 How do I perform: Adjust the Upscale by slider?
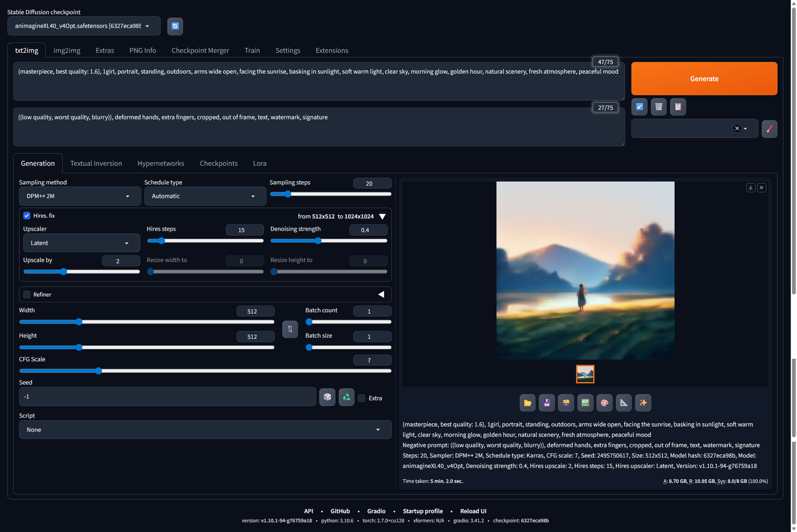pyautogui.click(x=82, y=271)
